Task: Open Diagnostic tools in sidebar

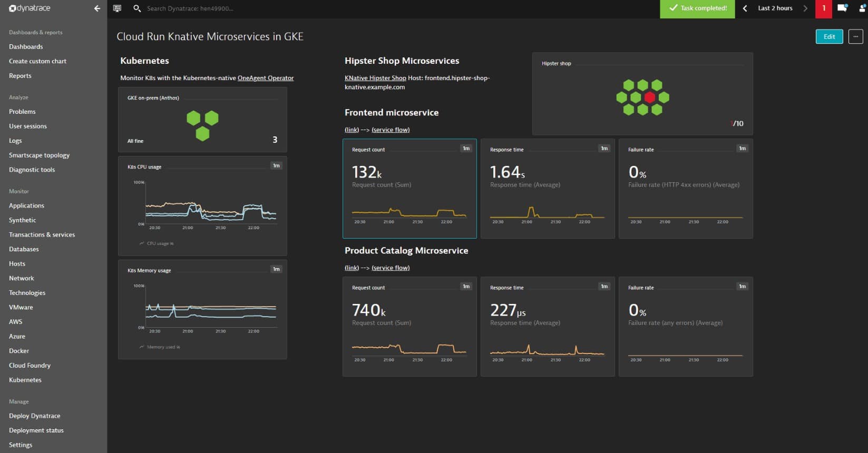Action: [x=32, y=170]
